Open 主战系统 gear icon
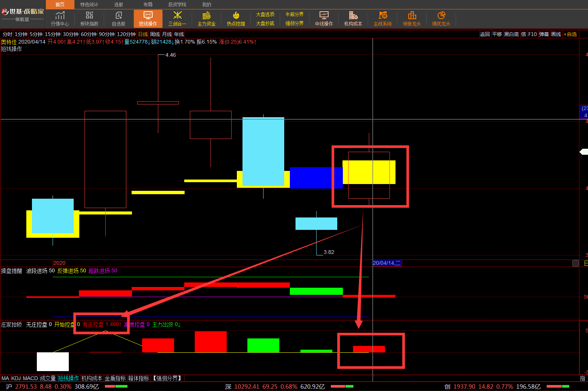This screenshot has width=588, height=391. (x=382, y=18)
